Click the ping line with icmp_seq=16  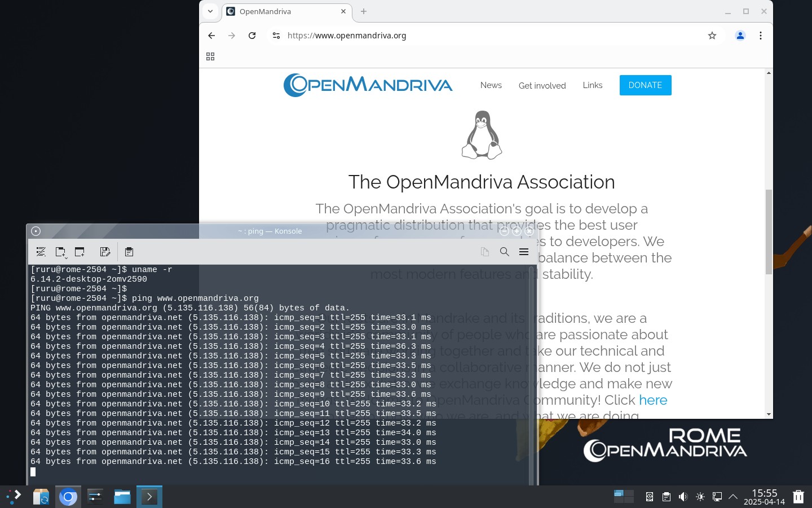point(233,462)
